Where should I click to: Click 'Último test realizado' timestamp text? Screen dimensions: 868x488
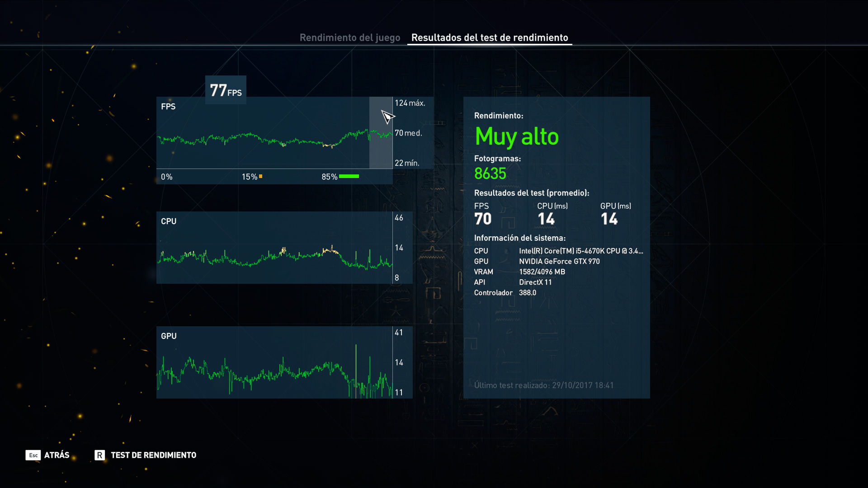pyautogui.click(x=544, y=385)
